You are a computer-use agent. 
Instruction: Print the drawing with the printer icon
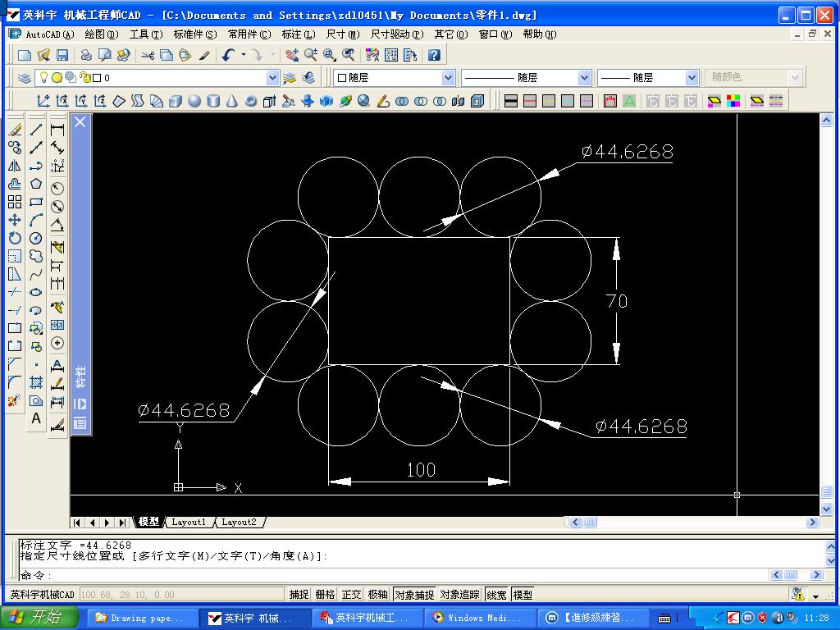[x=86, y=55]
